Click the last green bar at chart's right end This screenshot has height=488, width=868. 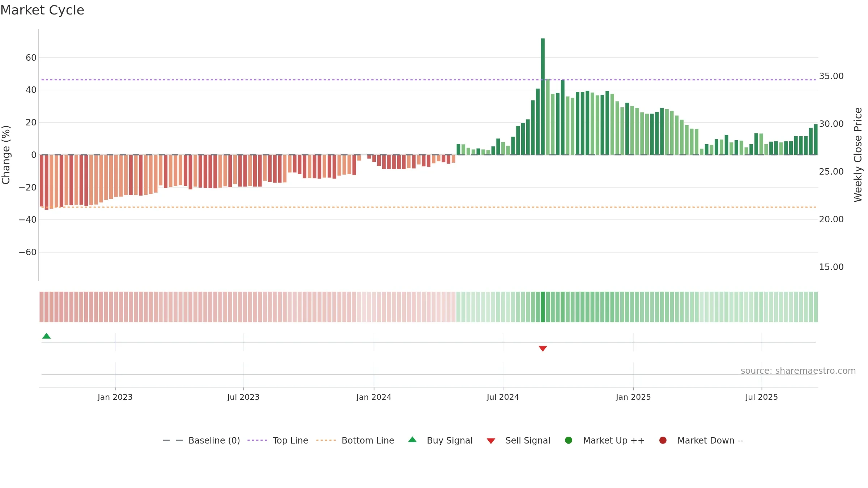tap(816, 140)
